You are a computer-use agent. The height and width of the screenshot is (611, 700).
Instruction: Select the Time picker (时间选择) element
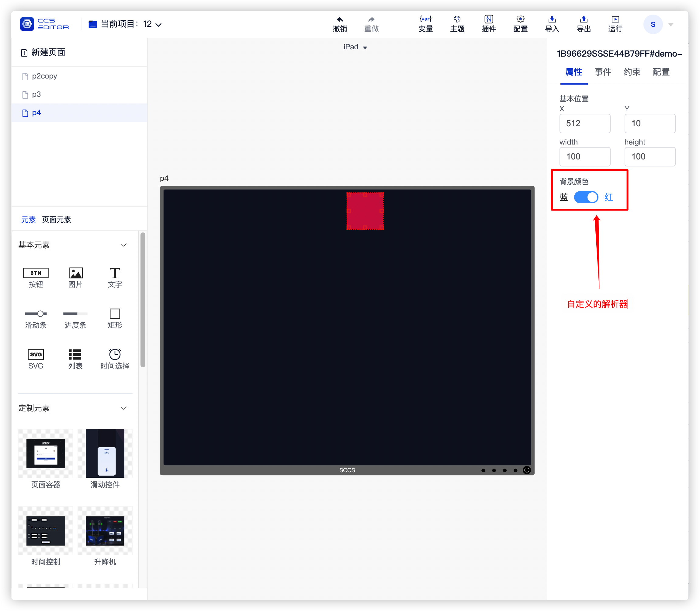(x=115, y=359)
